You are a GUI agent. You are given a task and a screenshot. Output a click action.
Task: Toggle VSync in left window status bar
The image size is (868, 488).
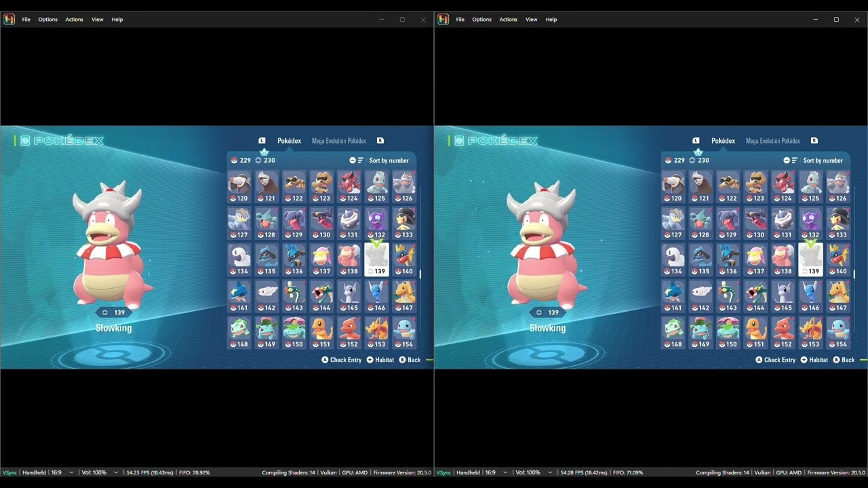[x=9, y=472]
